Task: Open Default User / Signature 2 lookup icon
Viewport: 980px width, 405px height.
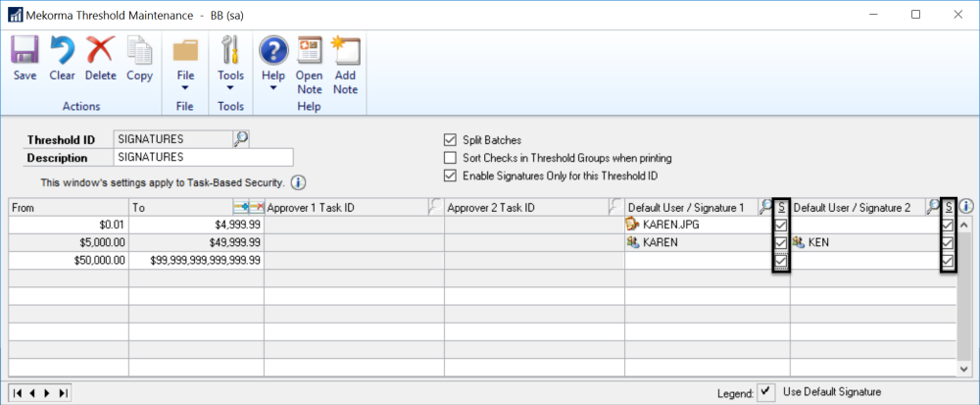Action: [933, 206]
